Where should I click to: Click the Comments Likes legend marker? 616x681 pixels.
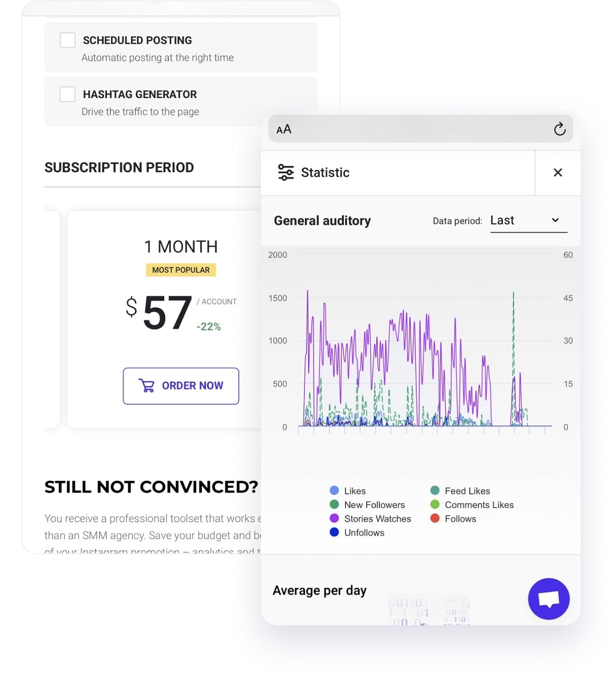[435, 505]
